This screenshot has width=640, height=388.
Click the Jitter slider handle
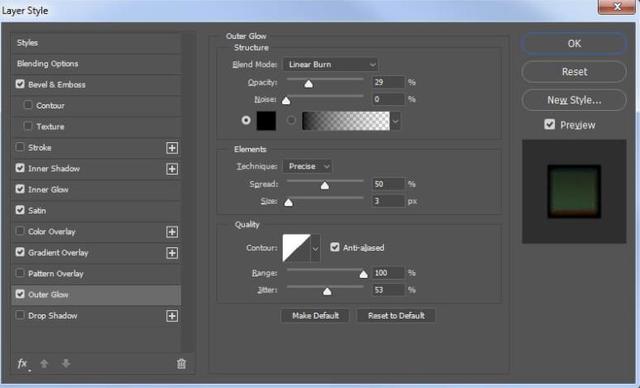coord(327,291)
